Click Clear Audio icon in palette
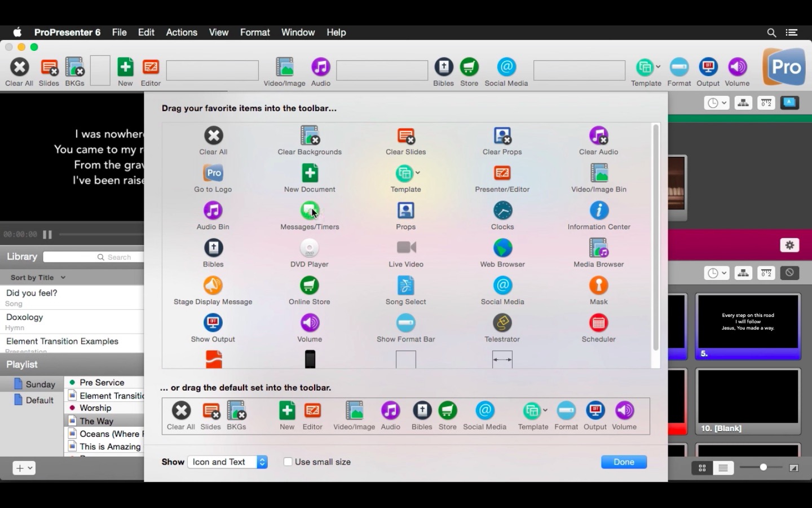The height and width of the screenshot is (508, 812). pos(599,135)
